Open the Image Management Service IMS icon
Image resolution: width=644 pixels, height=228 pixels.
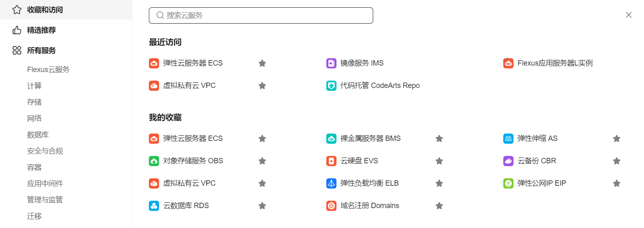click(331, 63)
